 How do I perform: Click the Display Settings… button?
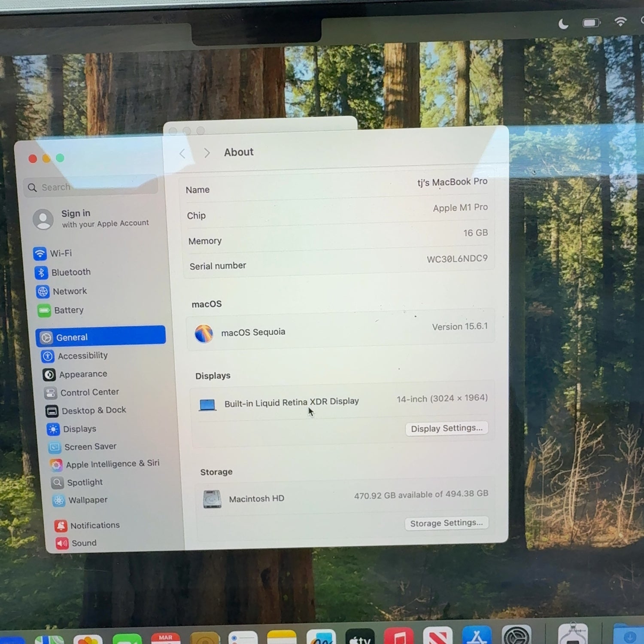click(447, 428)
